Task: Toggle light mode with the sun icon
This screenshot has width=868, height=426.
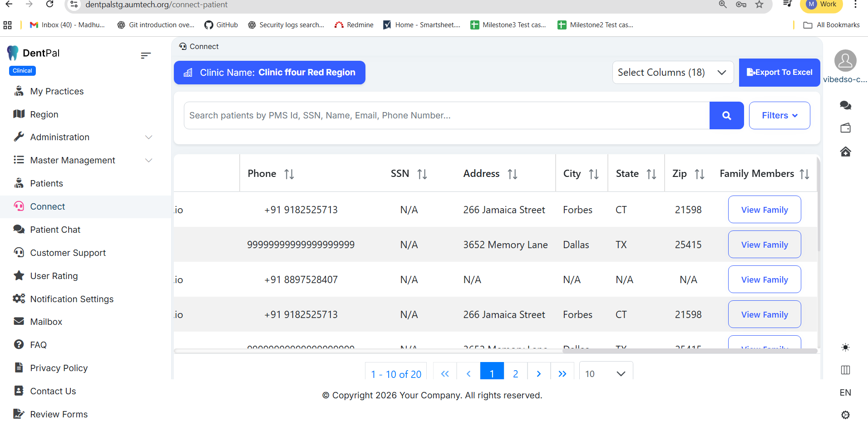Action: (x=845, y=348)
